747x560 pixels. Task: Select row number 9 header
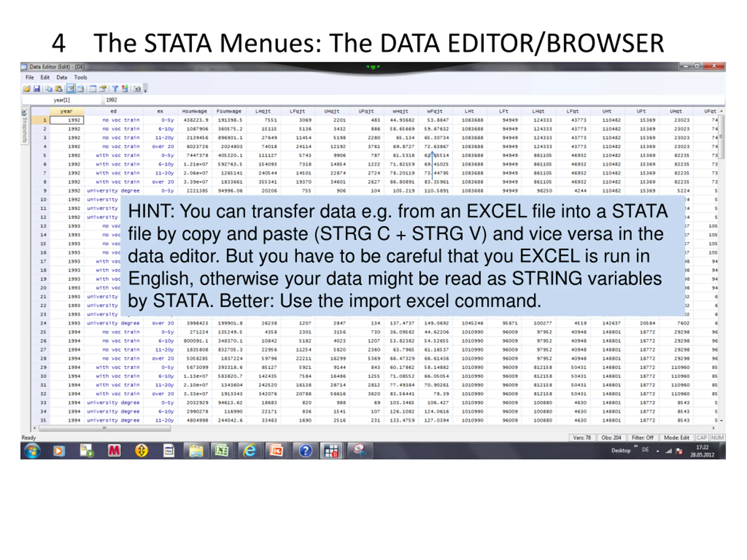pos(41,191)
